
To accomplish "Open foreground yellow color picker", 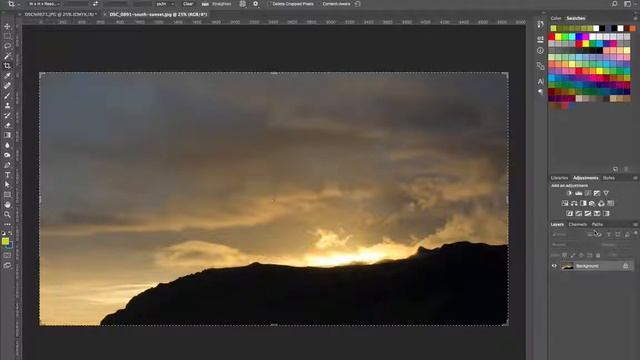I will pyautogui.click(x=5, y=241).
